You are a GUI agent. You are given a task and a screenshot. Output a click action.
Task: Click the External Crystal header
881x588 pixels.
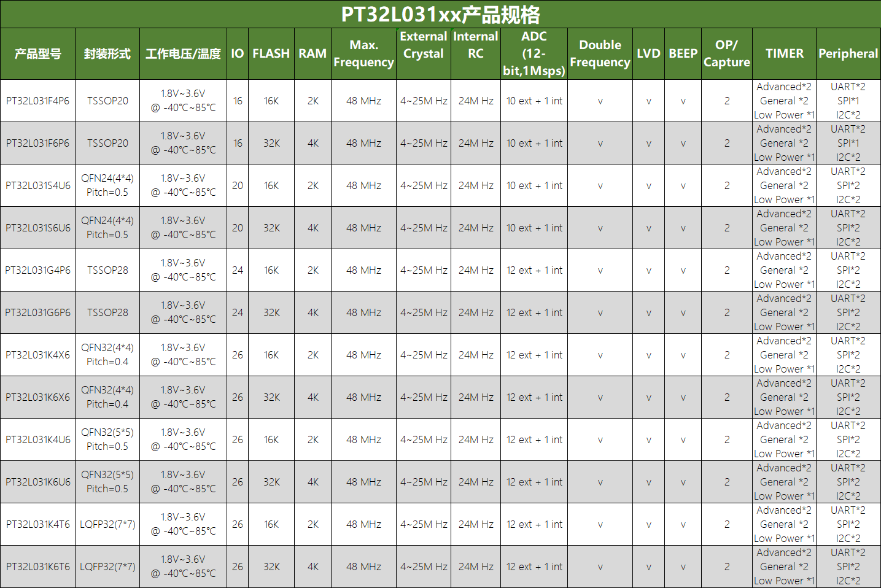(x=424, y=53)
